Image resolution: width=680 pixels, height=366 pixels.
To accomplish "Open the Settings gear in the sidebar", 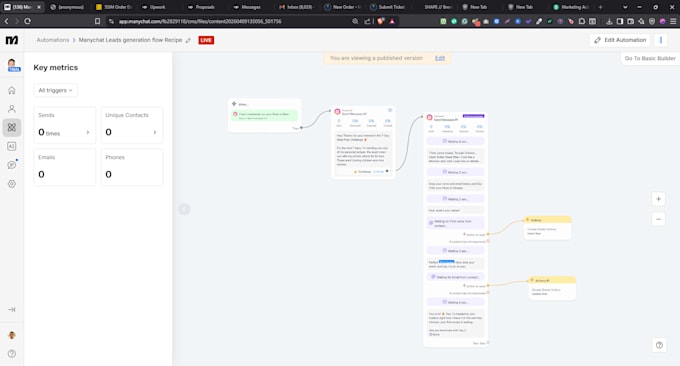I will (x=12, y=183).
